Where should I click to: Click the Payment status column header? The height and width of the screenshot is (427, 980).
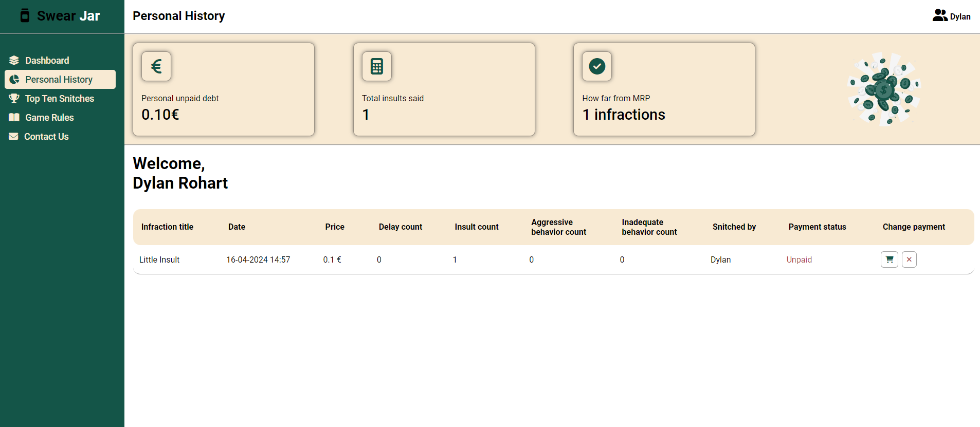pyautogui.click(x=817, y=227)
